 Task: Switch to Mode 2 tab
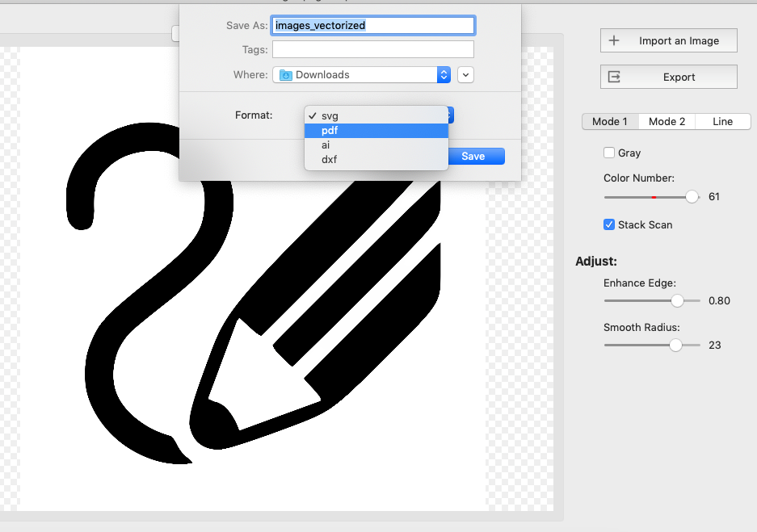(667, 122)
